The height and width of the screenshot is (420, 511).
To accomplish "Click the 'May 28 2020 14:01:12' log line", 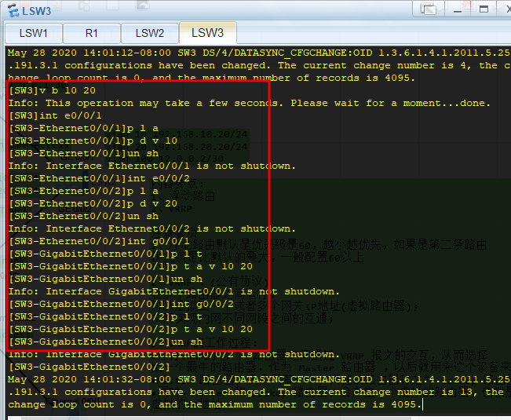I will 259,53.
